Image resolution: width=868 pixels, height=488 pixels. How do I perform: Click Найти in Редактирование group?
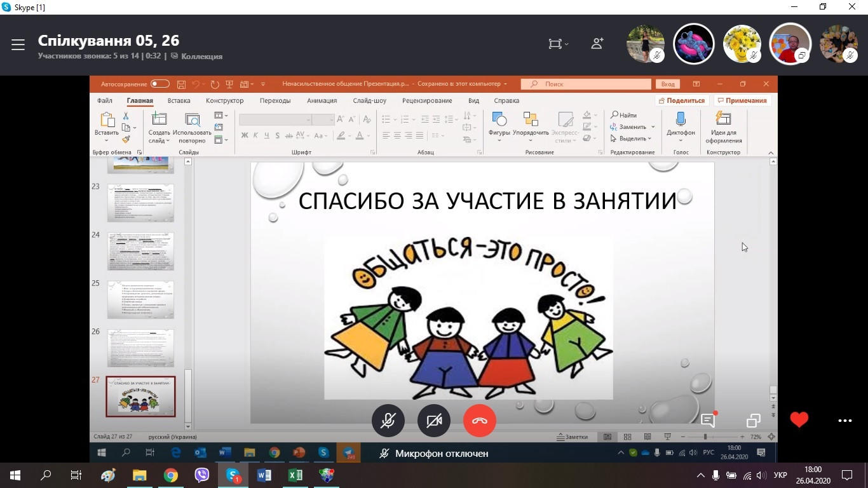click(624, 115)
